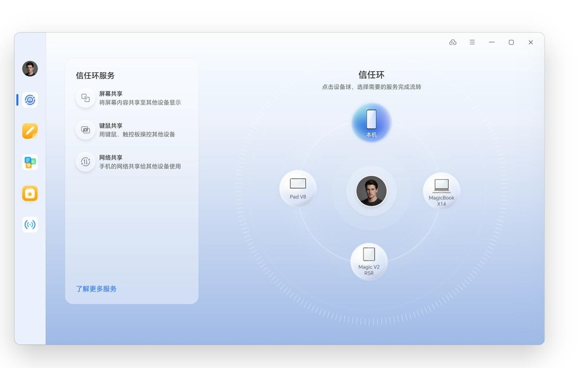
Task: Open the orange star favorites sidebar icon
Action: (x=30, y=193)
